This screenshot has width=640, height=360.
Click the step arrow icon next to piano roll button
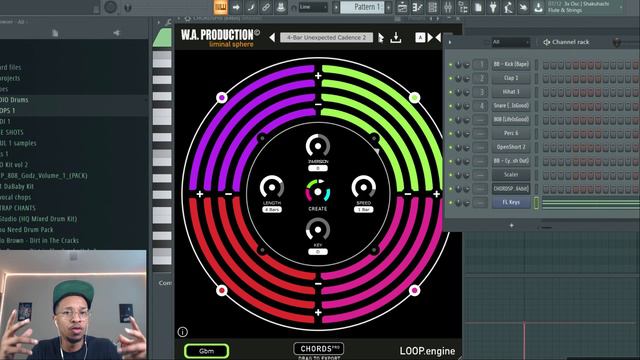click(236, 7)
